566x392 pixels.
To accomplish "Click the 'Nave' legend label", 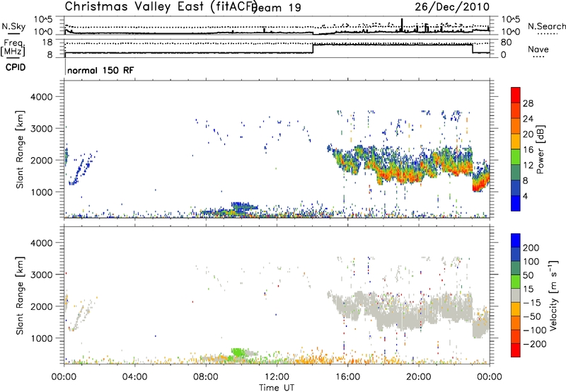I will point(538,50).
